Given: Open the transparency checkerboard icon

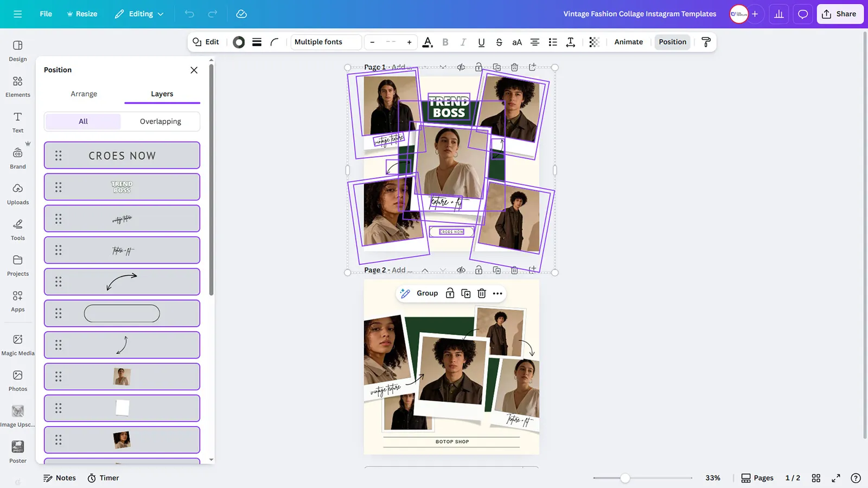Looking at the screenshot, I should click(x=594, y=42).
